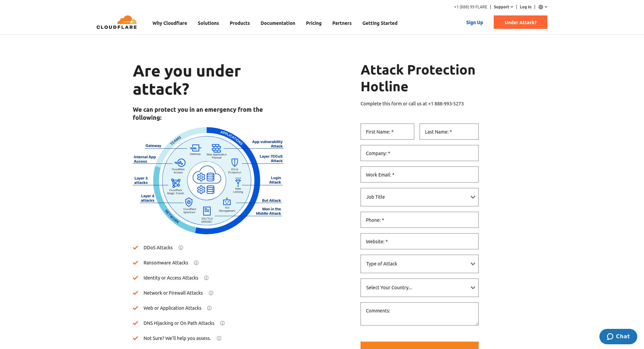
Task: Open the Support menu
Action: click(503, 7)
